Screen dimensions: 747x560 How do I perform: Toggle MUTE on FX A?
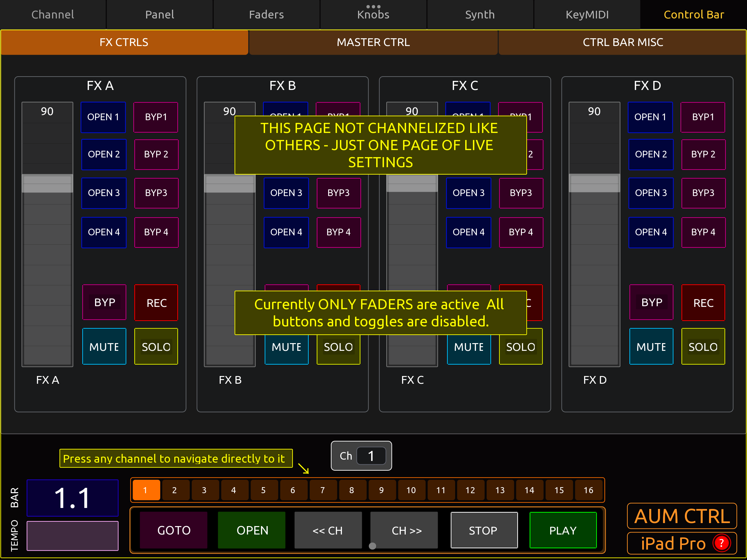click(104, 347)
